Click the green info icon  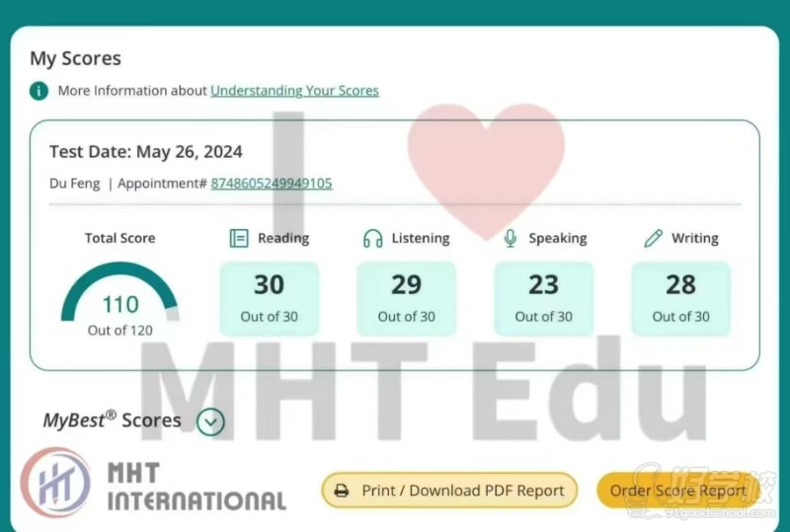pos(39,91)
